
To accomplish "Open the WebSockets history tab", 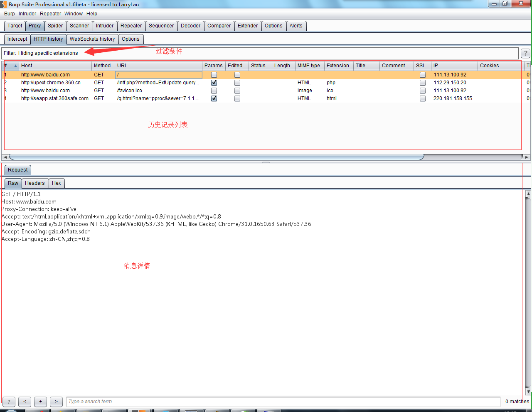I will coord(92,39).
